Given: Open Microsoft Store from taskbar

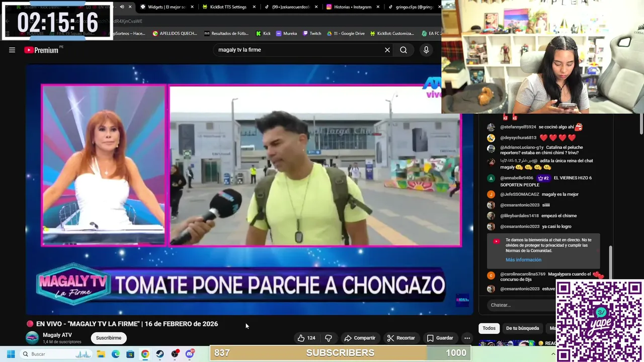Looking at the screenshot, I should point(130,354).
